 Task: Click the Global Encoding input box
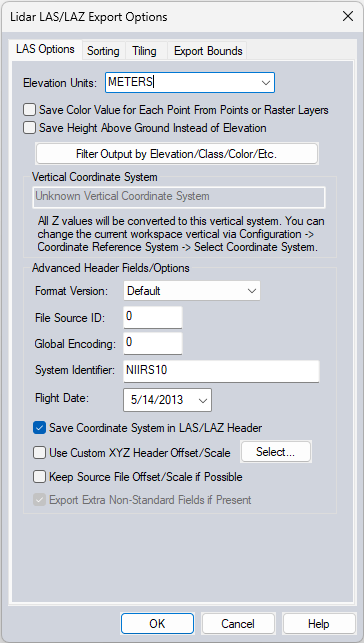point(153,343)
